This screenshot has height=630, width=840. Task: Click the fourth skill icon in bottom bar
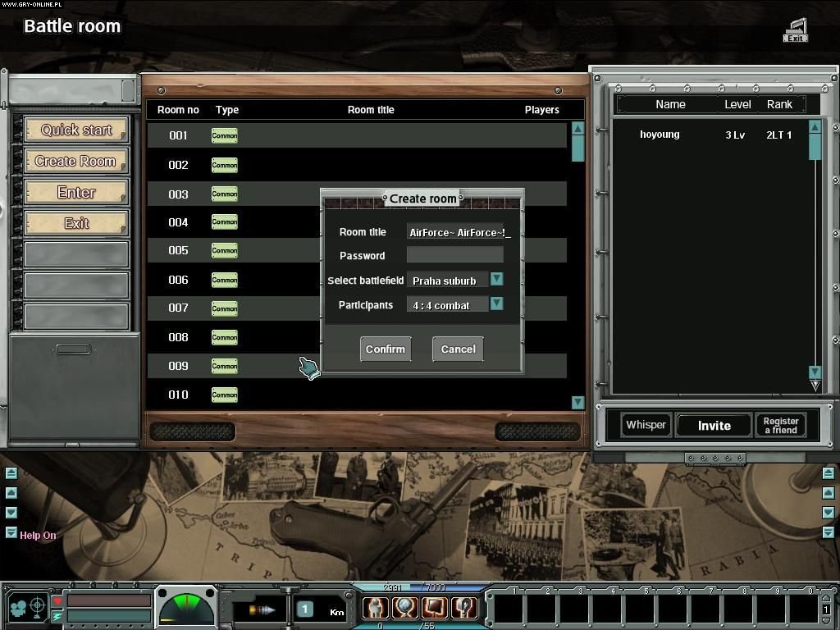464,608
